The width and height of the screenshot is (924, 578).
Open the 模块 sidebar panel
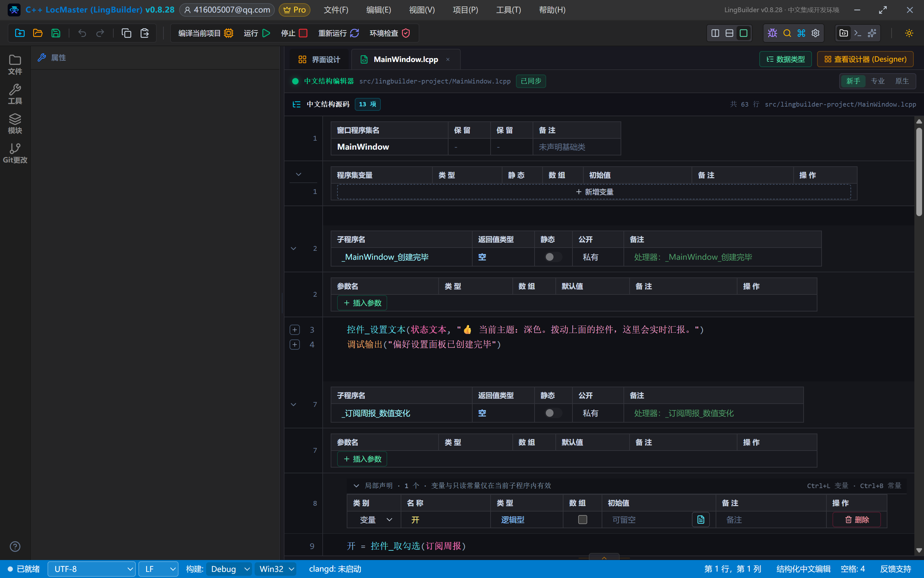(x=15, y=124)
